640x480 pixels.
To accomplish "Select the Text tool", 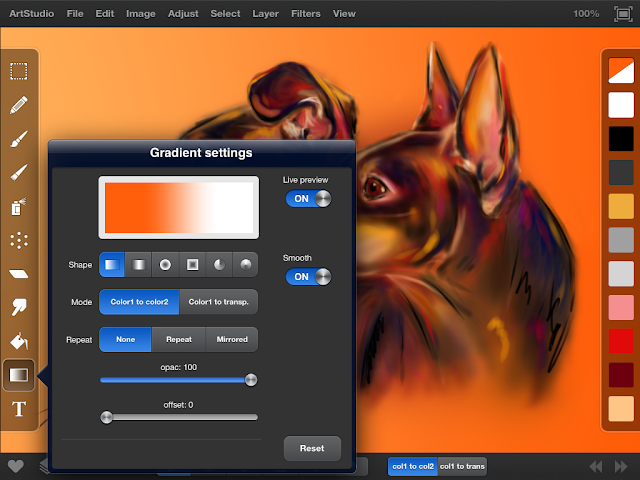I will 19,409.
